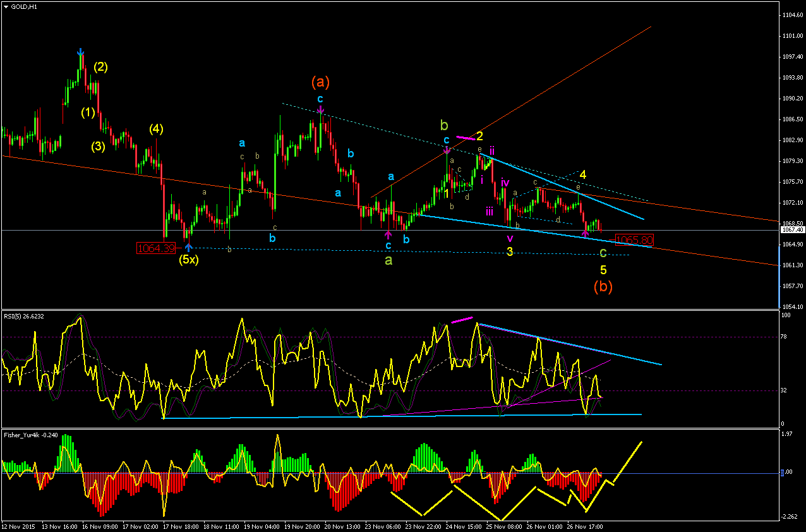The image size is (806, 532).
Task: Select the orange (a) wave label
Action: (x=320, y=82)
